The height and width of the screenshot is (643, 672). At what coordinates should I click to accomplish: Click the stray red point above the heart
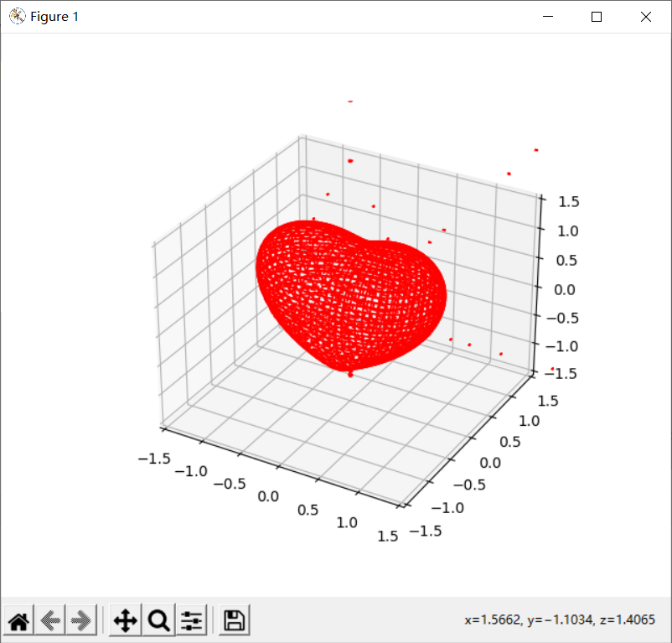349,101
